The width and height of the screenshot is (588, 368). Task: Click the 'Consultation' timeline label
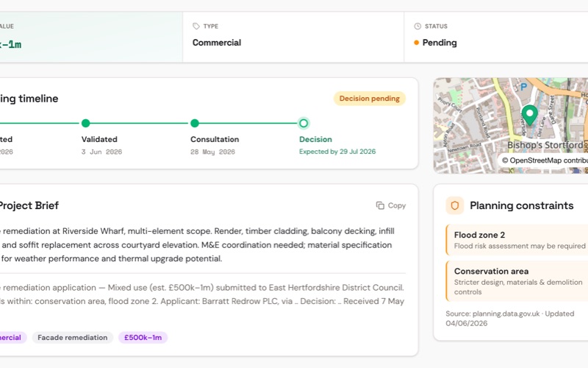215,139
